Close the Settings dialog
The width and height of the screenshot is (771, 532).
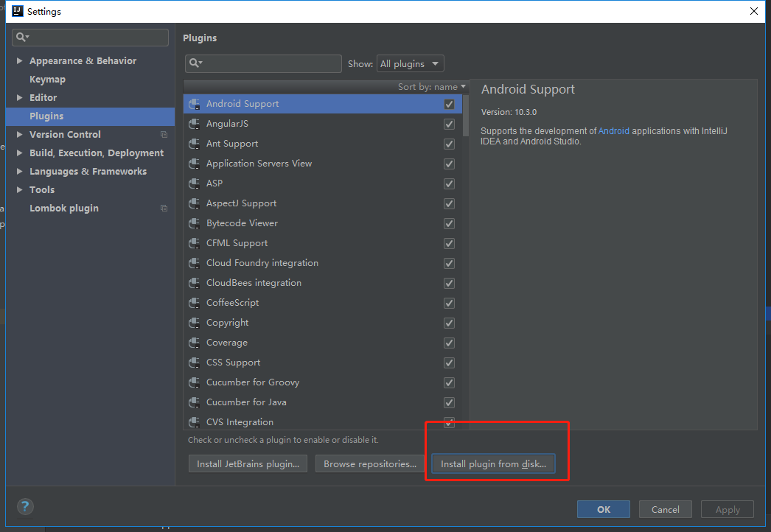754,11
